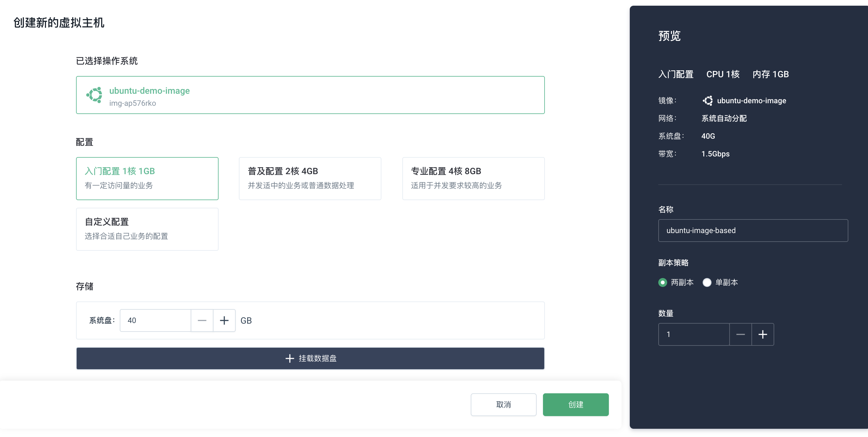868x437 pixels.
Task: Select the 自定义配置 custom configuration card
Action: click(x=147, y=229)
